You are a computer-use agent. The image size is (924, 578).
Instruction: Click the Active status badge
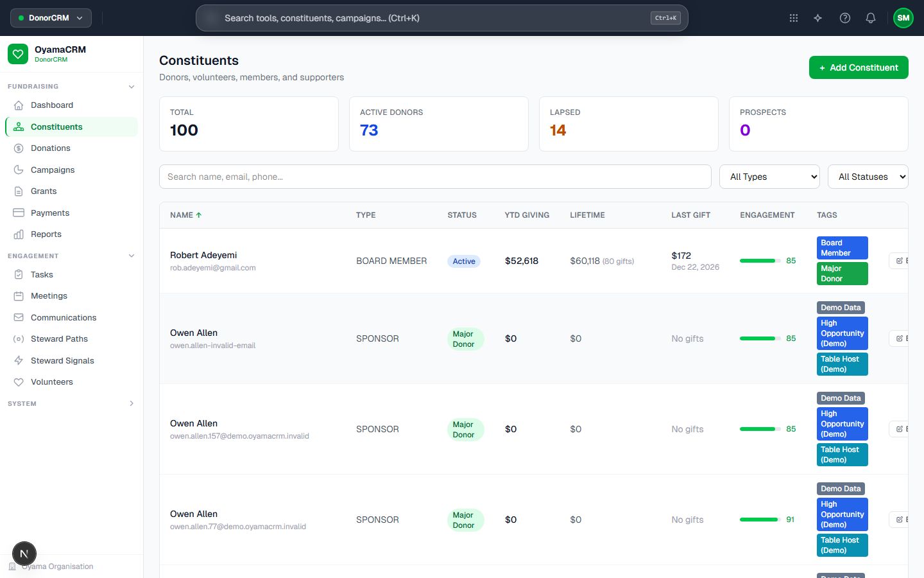[464, 261]
